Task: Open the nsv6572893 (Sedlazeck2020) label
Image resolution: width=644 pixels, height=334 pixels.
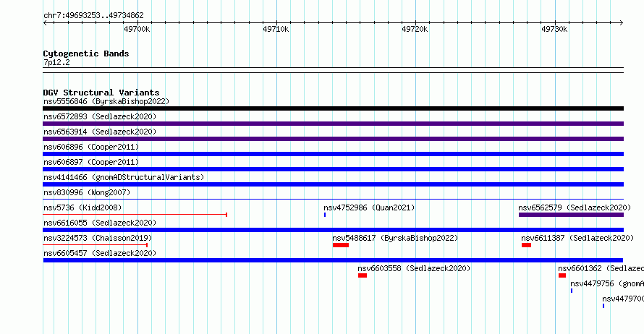Action: tap(100, 116)
